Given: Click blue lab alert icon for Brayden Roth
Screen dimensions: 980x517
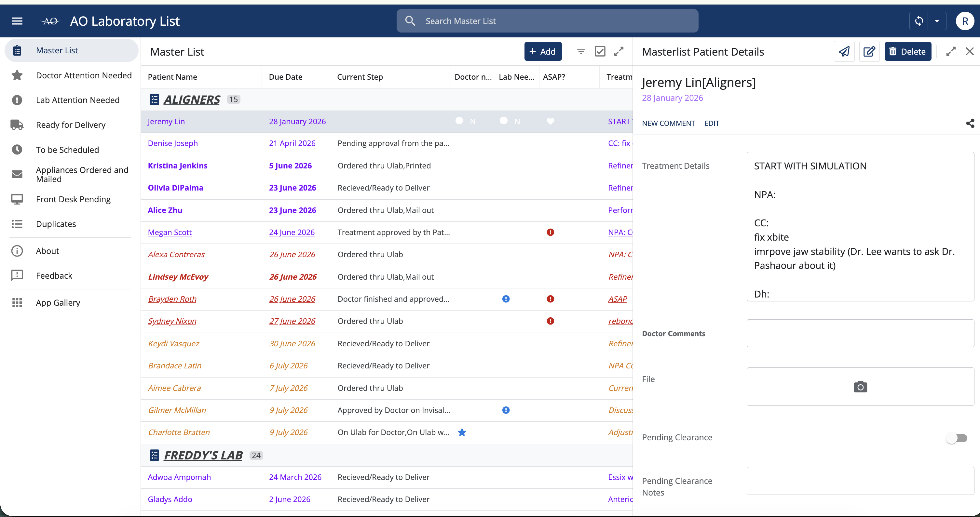Looking at the screenshot, I should tap(506, 299).
